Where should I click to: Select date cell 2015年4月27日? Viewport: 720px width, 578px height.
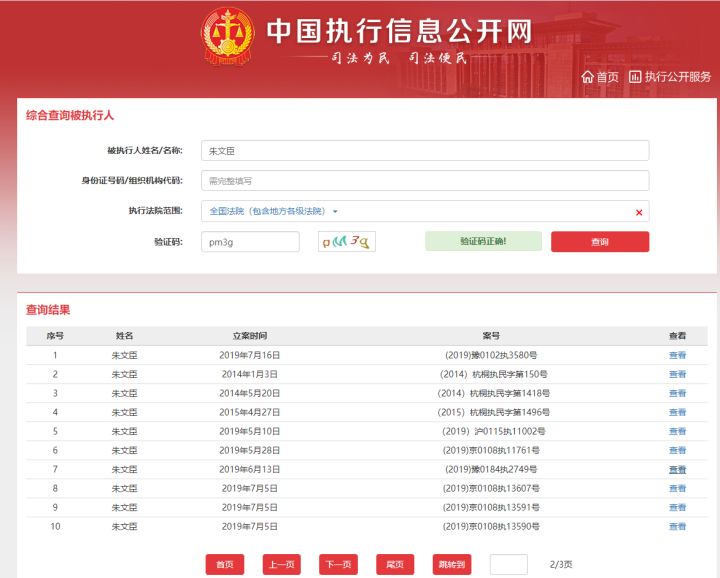point(250,412)
